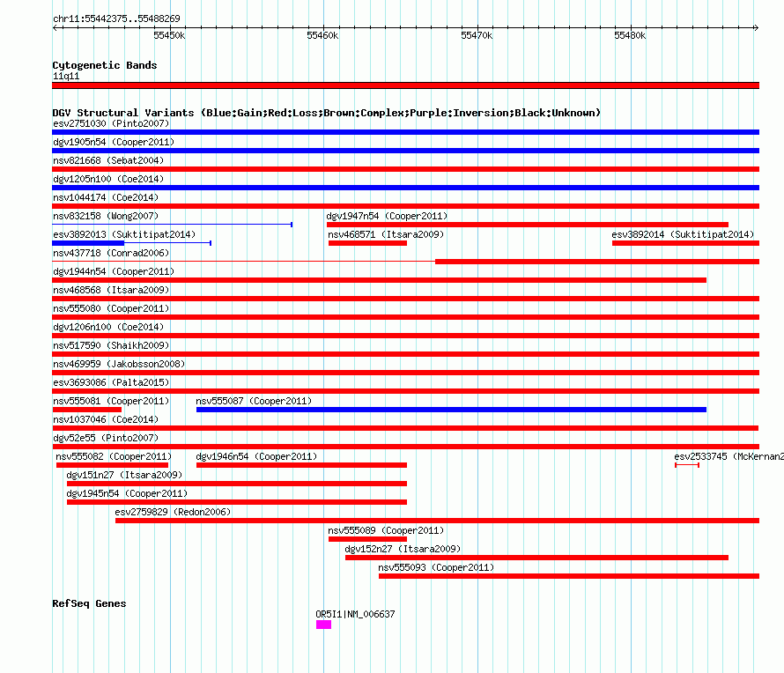Select nsv468568 (Itsara2009) label
This screenshot has height=673, width=784.
point(111,290)
